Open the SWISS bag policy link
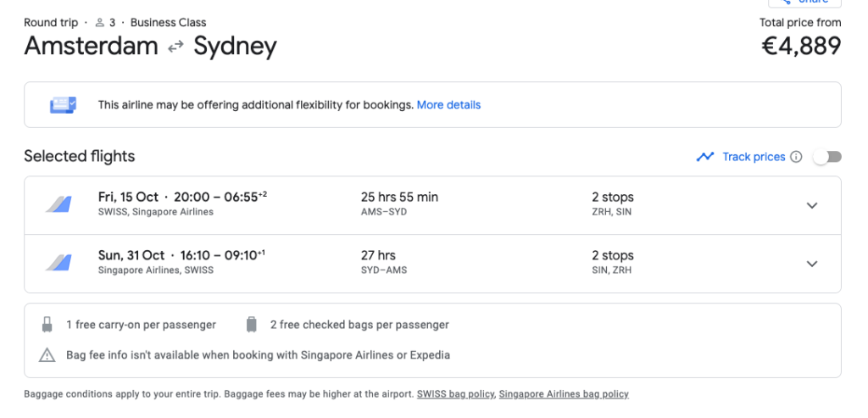Screen dimensions: 868x418 [x=455, y=394]
